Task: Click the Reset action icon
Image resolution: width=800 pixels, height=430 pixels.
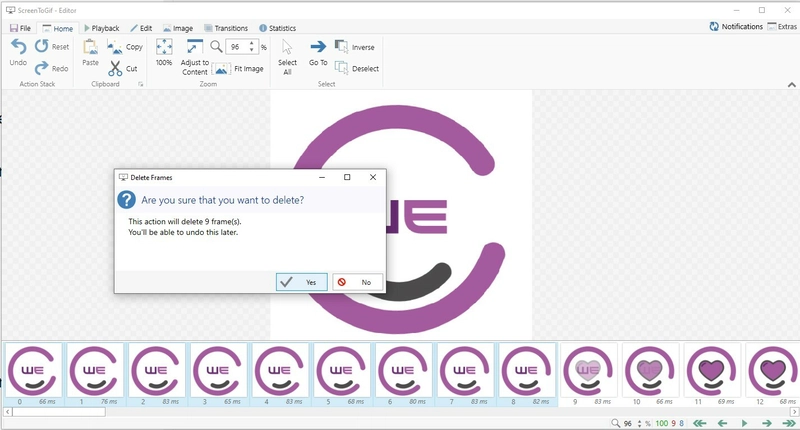Action: pos(41,46)
